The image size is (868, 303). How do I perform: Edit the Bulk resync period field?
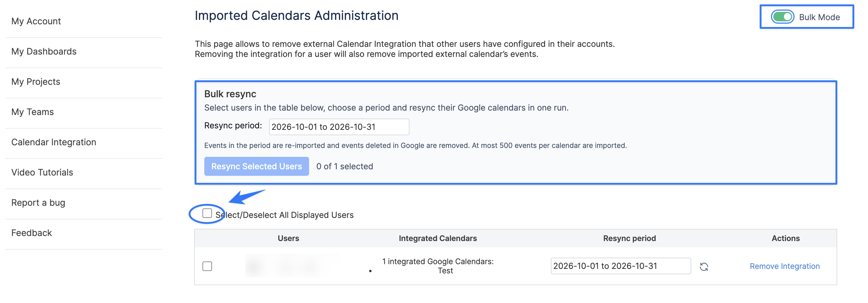(x=339, y=127)
